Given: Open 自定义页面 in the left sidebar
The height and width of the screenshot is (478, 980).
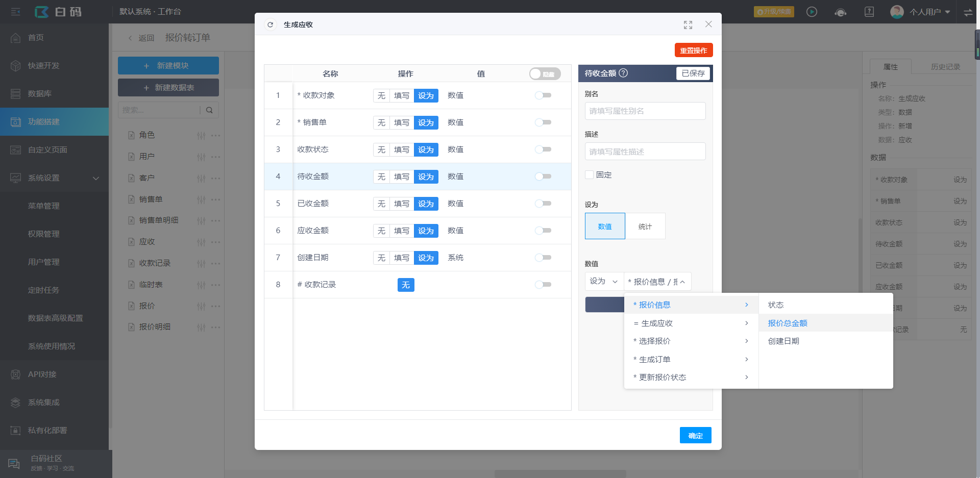Looking at the screenshot, I should (x=54, y=150).
